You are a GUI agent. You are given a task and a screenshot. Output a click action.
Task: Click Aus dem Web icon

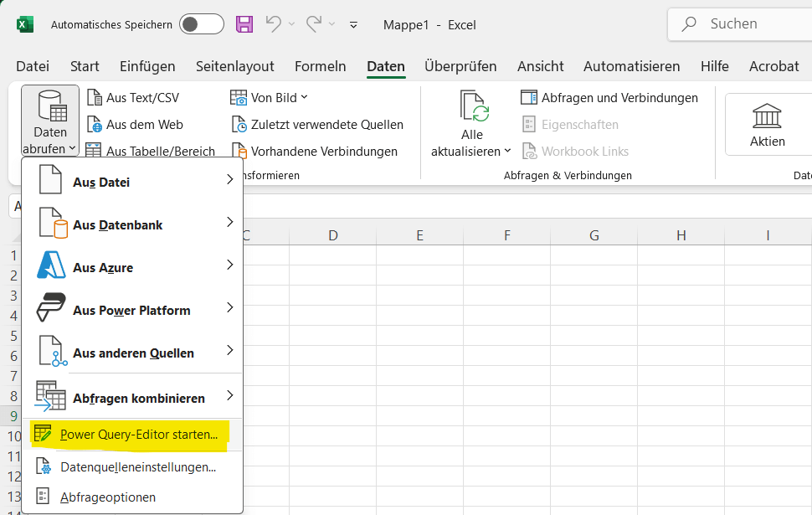pos(95,125)
